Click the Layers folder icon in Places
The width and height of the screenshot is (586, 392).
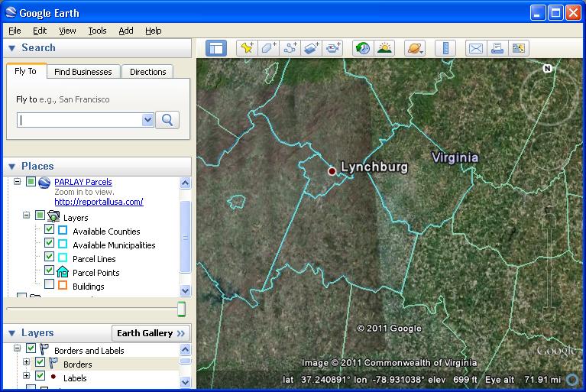53,216
